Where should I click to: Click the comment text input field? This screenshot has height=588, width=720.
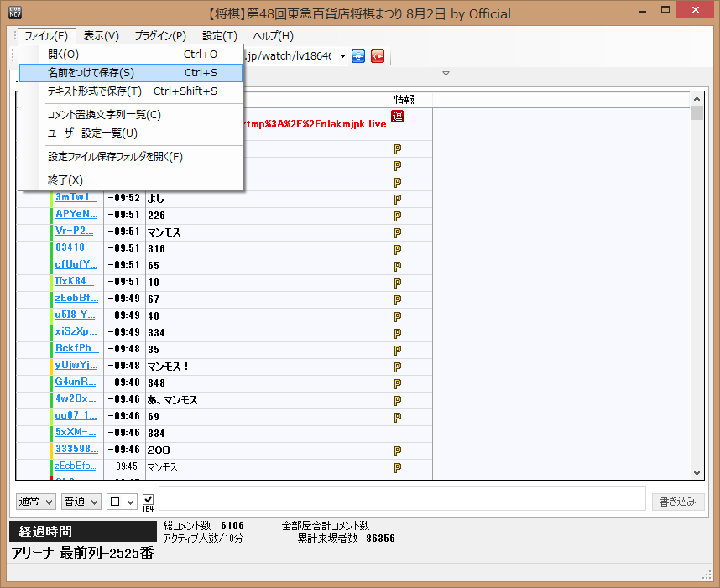click(402, 498)
